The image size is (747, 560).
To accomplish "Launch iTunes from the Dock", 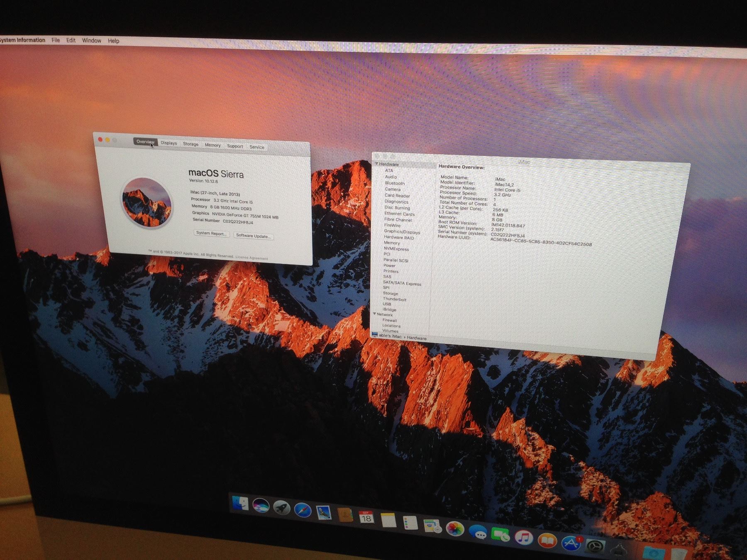I will [x=524, y=538].
